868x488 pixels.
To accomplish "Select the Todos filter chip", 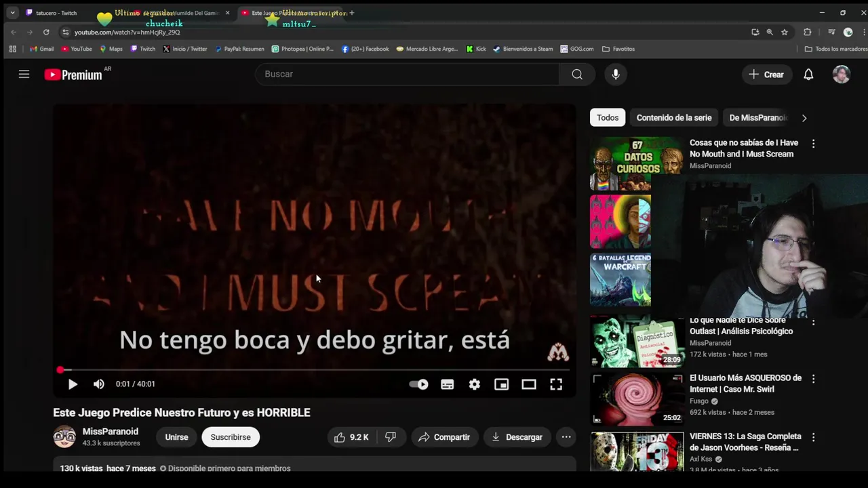I will point(608,118).
